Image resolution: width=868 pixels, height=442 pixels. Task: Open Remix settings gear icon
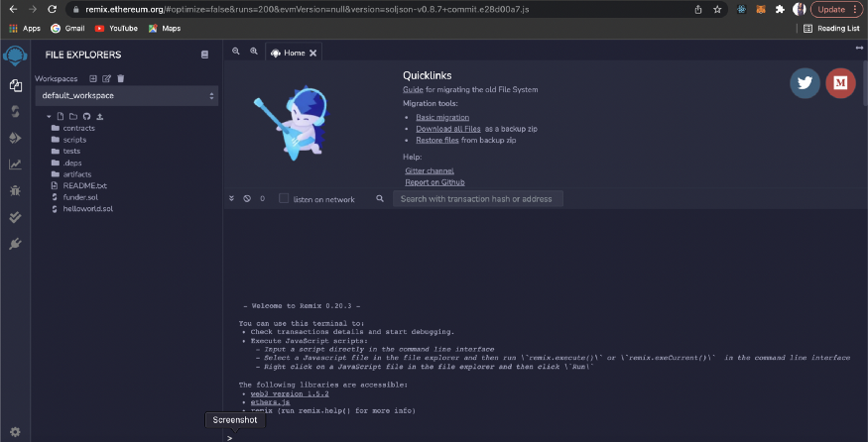coord(16,432)
